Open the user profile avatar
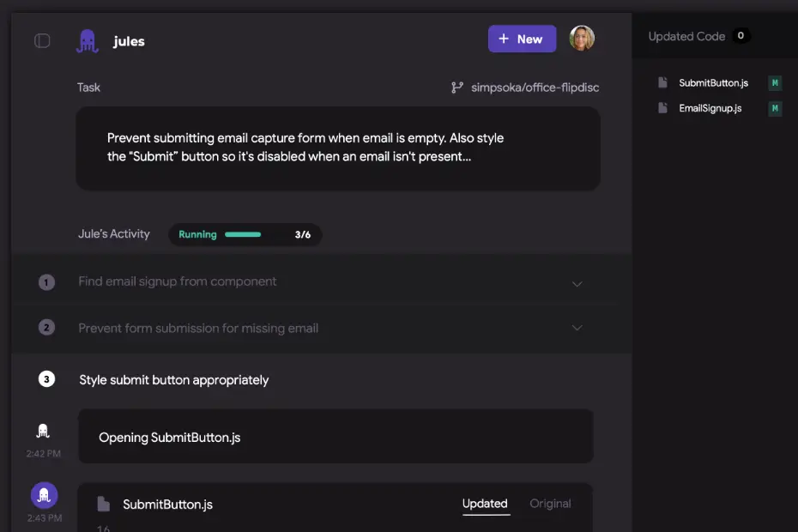The height and width of the screenshot is (532, 798). (582, 39)
